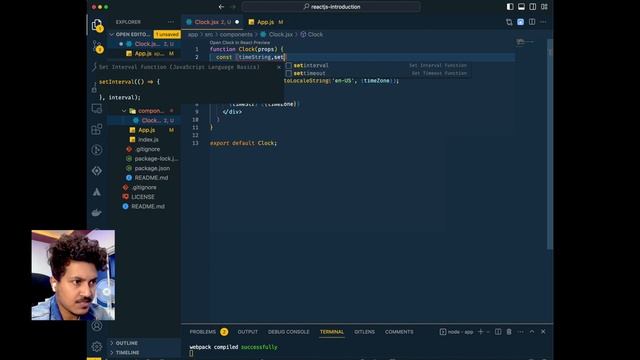Click Clock.jsx breadcrumb segment
Screen dimensions: 640x360
[x=277, y=35]
